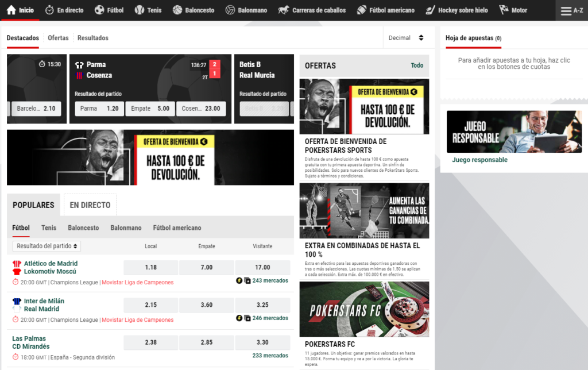Open the A-Z hamburger menu
This screenshot has width=588, height=370.
pyautogui.click(x=571, y=10)
